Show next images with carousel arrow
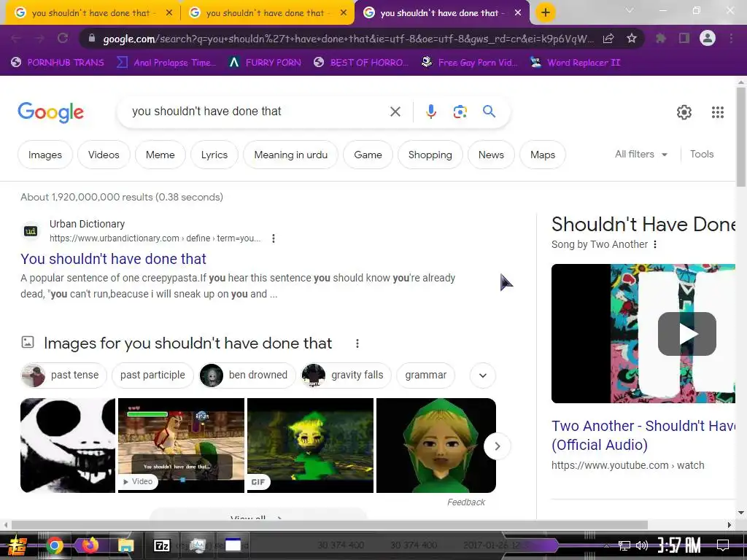Viewport: 747px width, 560px height. tap(497, 446)
